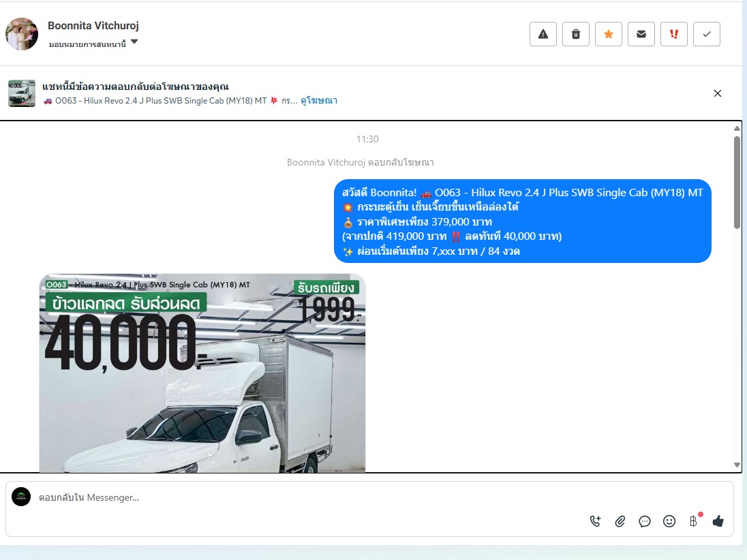This screenshot has height=560, width=747.
Task: Click the 11:30 timestamp
Action: pyautogui.click(x=367, y=139)
